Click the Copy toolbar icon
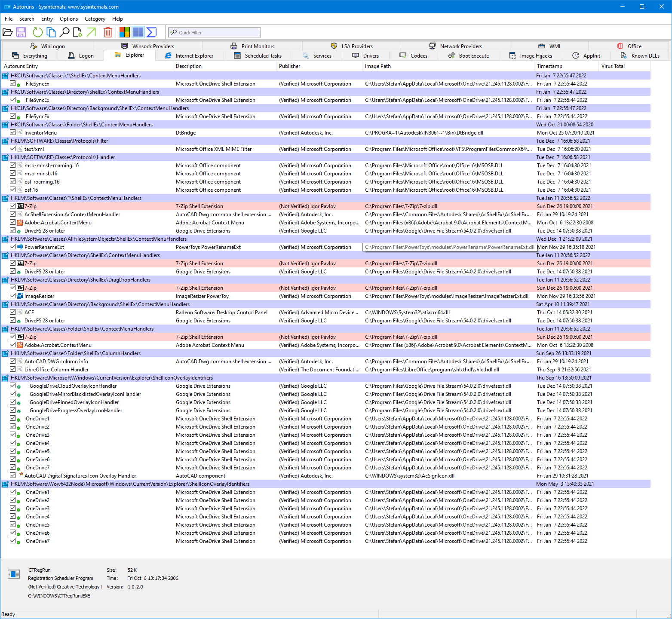Screen dimensions: 672x619 51,32
